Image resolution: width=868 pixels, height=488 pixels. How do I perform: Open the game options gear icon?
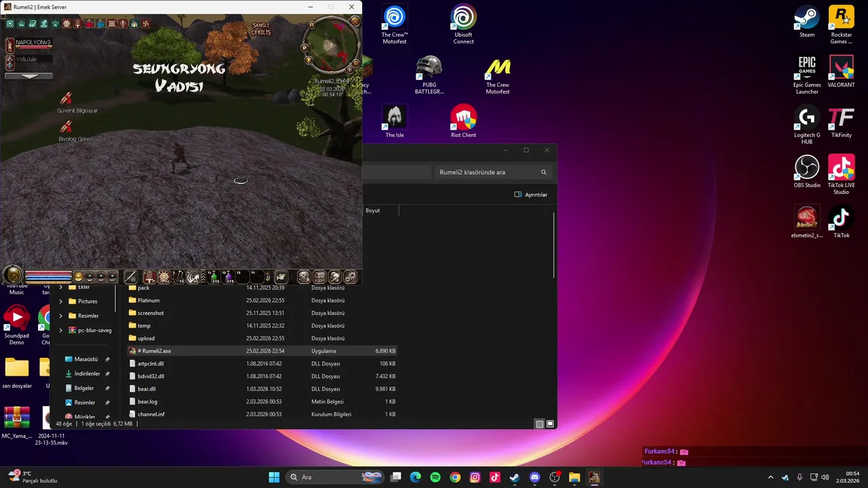click(351, 277)
